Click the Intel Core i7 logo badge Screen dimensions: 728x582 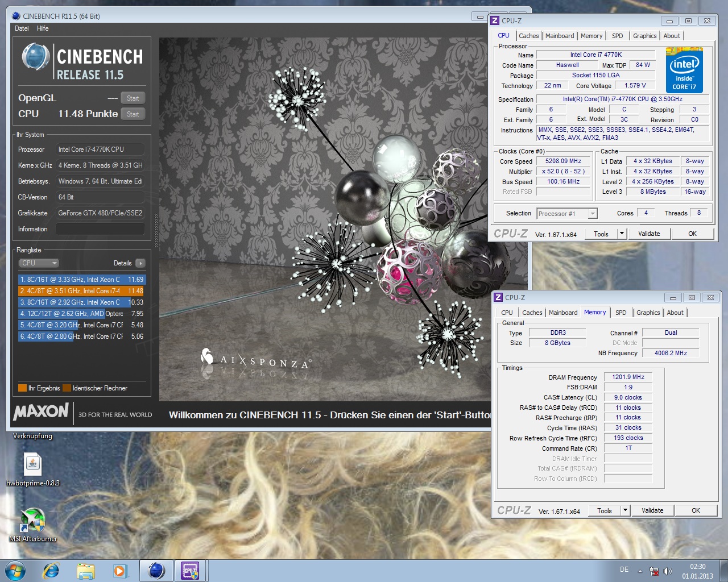pos(684,70)
